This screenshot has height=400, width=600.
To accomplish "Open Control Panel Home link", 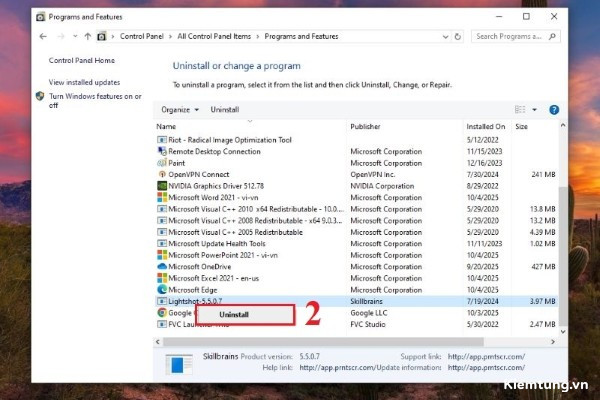I will coord(82,60).
